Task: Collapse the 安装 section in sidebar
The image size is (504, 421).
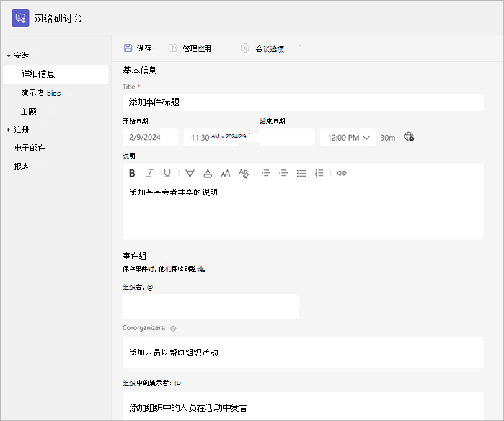Action: 9,56
